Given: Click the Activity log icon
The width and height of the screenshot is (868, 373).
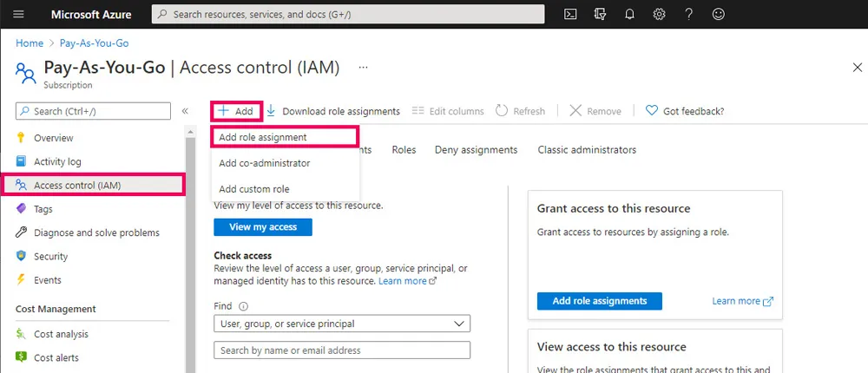Looking at the screenshot, I should pos(21,161).
